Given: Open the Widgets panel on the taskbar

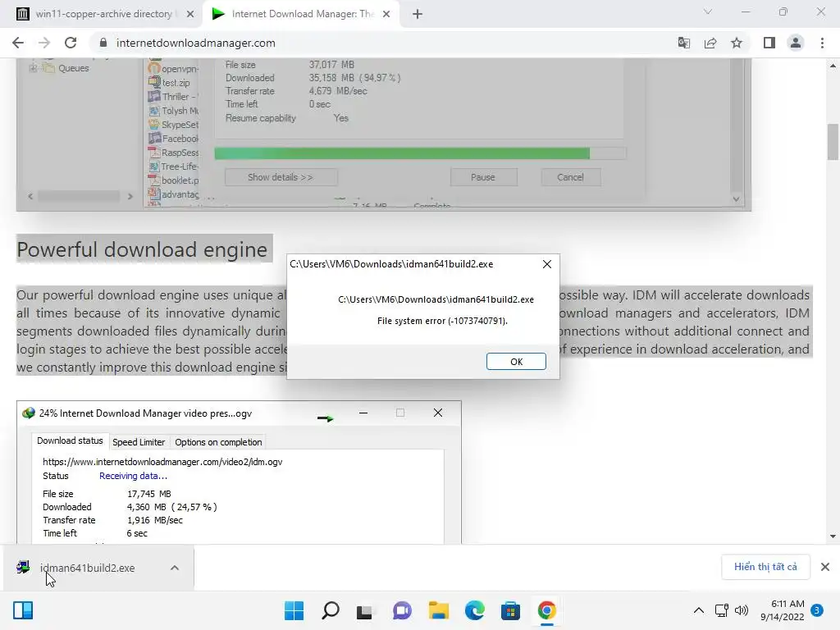Looking at the screenshot, I should tap(23, 610).
